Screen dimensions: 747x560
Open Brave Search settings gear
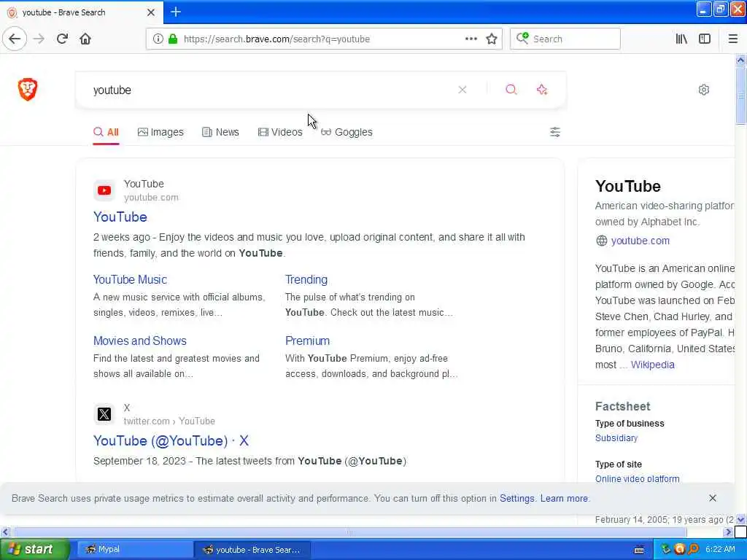pos(704,90)
